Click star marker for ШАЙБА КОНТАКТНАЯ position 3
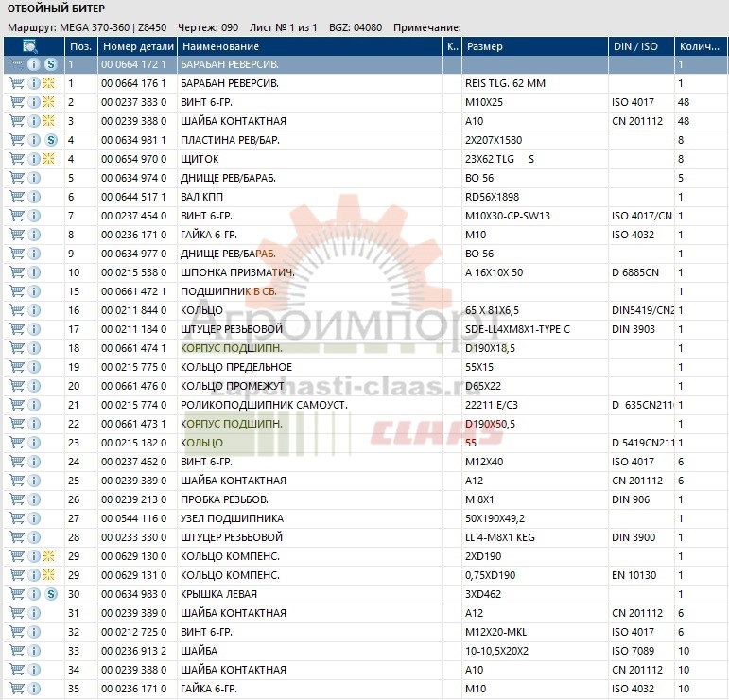 pyautogui.click(x=49, y=121)
